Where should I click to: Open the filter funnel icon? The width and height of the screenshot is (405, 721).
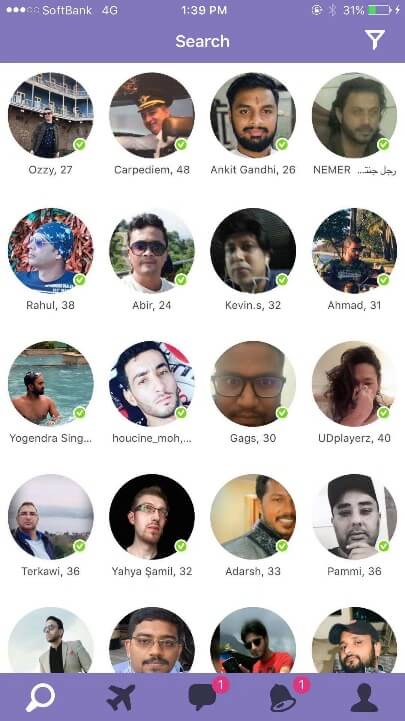[375, 40]
